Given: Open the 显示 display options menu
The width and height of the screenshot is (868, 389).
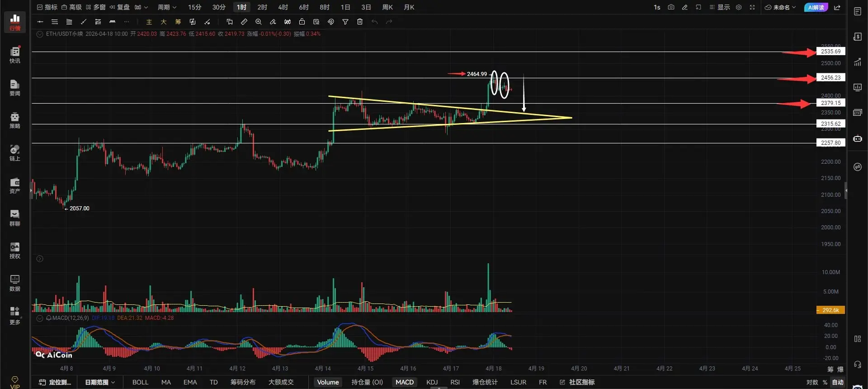Looking at the screenshot, I should [x=720, y=7].
